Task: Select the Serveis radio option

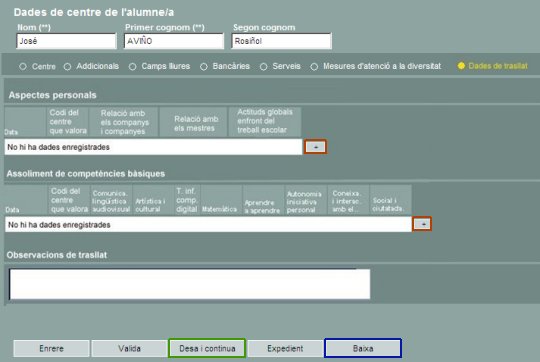Action: [264, 66]
